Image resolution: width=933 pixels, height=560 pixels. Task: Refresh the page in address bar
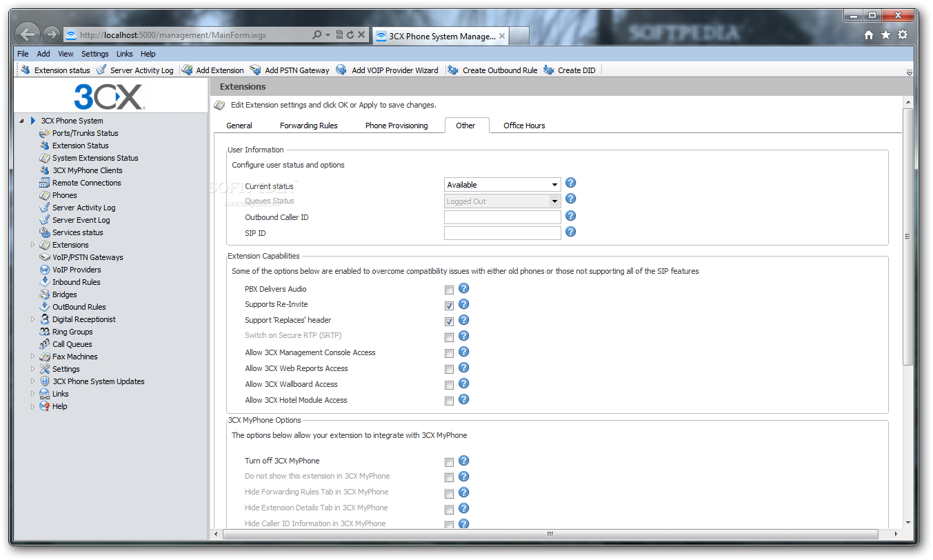350,34
